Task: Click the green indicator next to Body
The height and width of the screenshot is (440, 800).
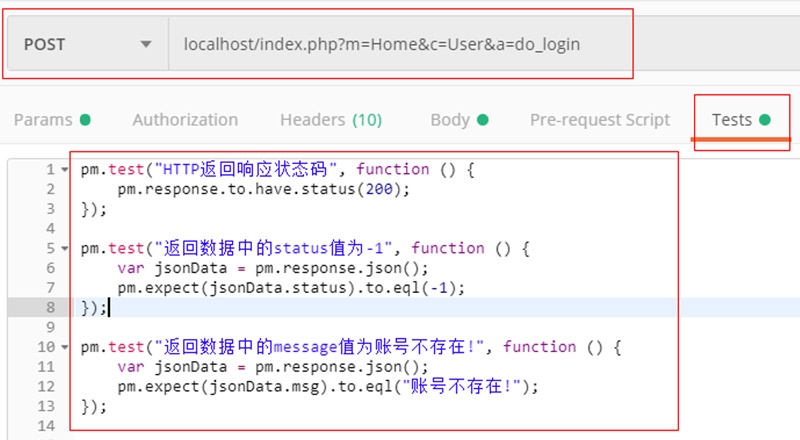Action: [x=483, y=120]
